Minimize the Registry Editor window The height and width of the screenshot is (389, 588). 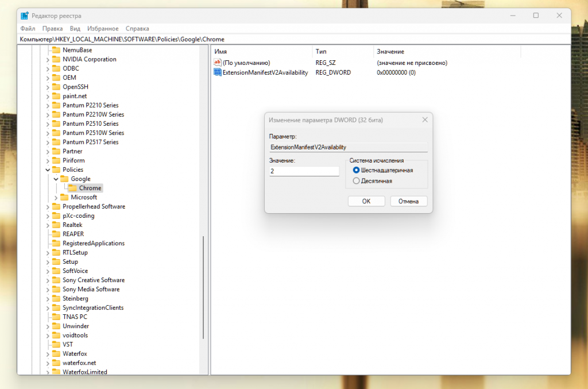(x=513, y=16)
